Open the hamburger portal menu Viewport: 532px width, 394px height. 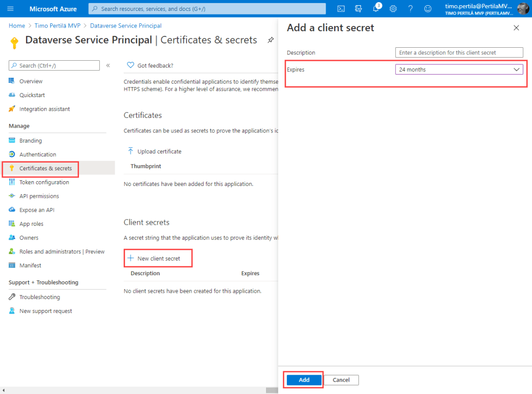tap(10, 9)
